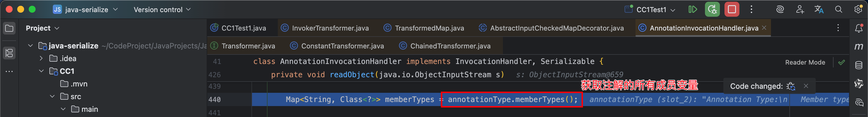
Task: Close the AnnotationInvocationHandler.java tab
Action: [764, 28]
